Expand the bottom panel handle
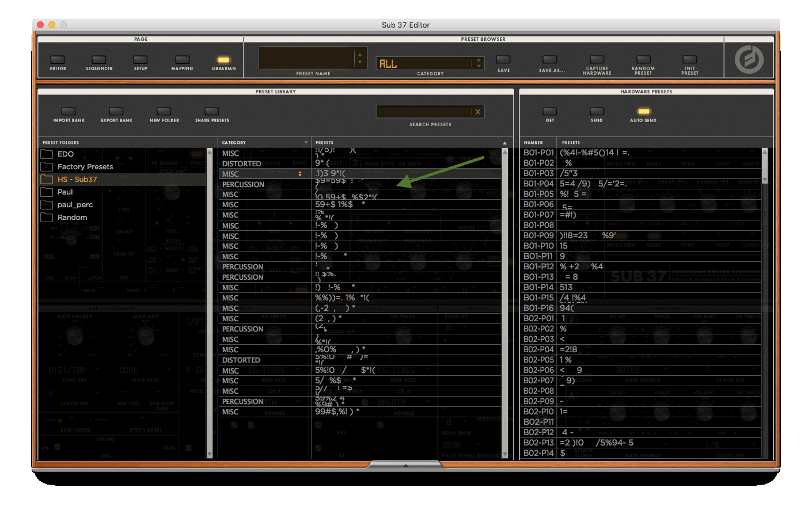This screenshot has height=518, width=812. [x=406, y=464]
